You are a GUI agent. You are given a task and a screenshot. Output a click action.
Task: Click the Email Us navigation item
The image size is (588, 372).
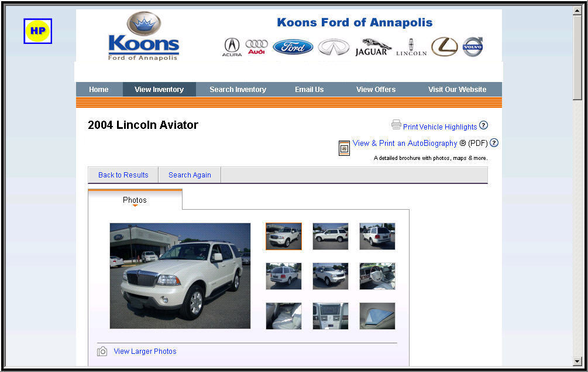309,90
